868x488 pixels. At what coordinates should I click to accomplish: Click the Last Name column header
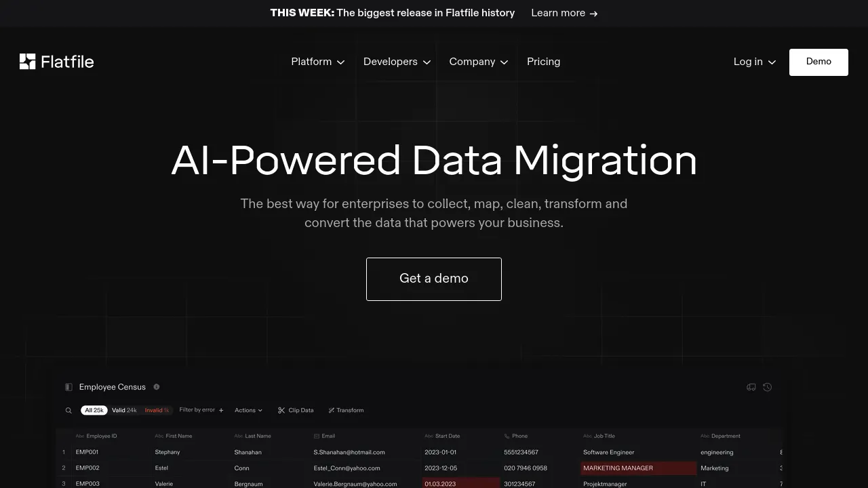253,436
